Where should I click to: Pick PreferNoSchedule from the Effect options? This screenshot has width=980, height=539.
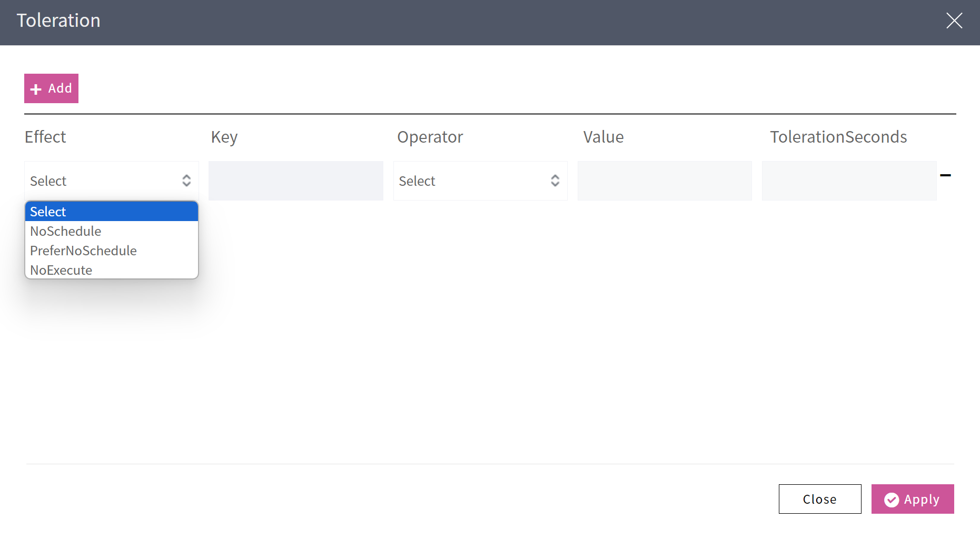point(83,251)
